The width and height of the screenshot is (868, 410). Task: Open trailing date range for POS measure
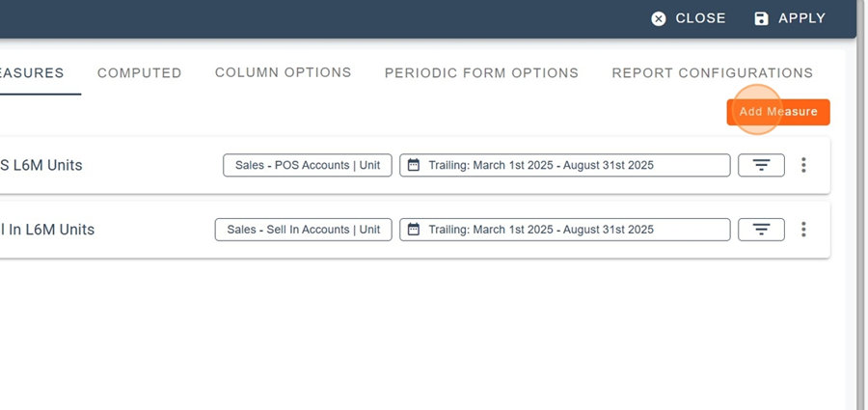(x=564, y=165)
